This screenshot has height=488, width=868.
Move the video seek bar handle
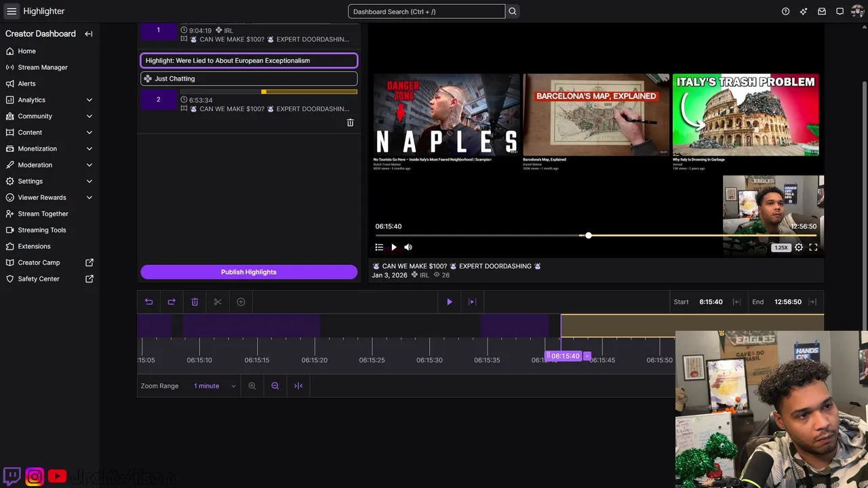tap(589, 235)
